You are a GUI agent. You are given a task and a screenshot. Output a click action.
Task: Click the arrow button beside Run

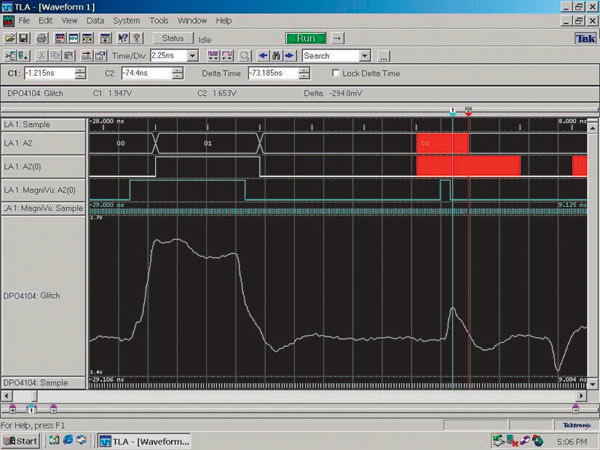pos(338,38)
